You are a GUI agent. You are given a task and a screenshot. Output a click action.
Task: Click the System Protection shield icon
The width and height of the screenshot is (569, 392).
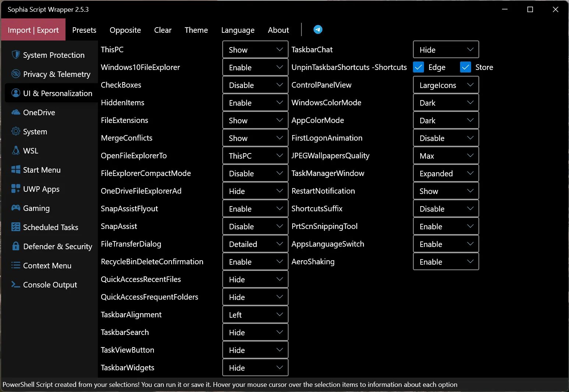tap(15, 55)
